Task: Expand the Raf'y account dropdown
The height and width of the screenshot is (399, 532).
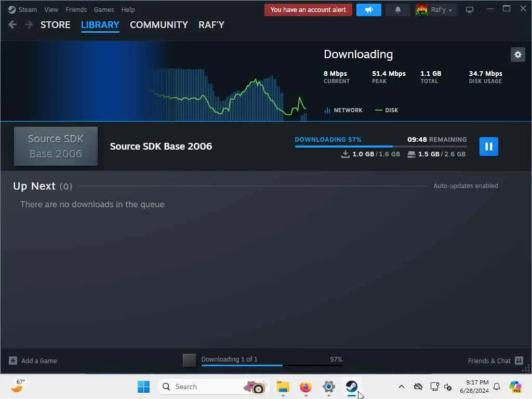Action: coord(441,9)
